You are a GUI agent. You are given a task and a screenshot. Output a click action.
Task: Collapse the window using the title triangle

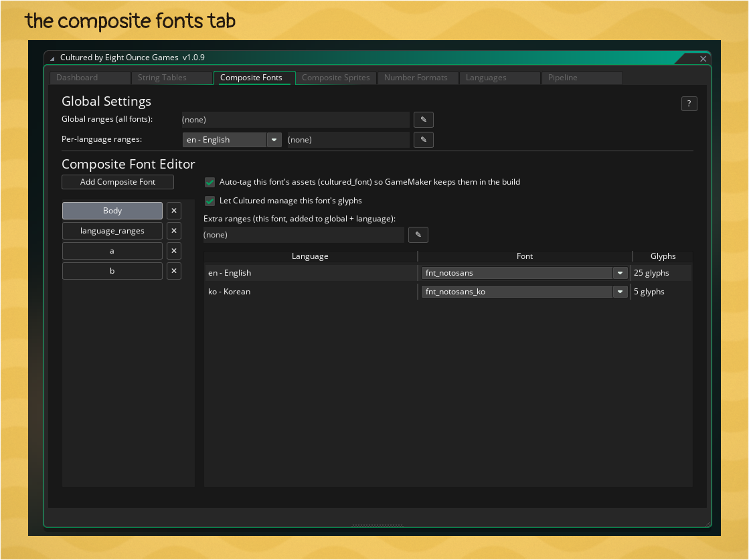click(53, 58)
